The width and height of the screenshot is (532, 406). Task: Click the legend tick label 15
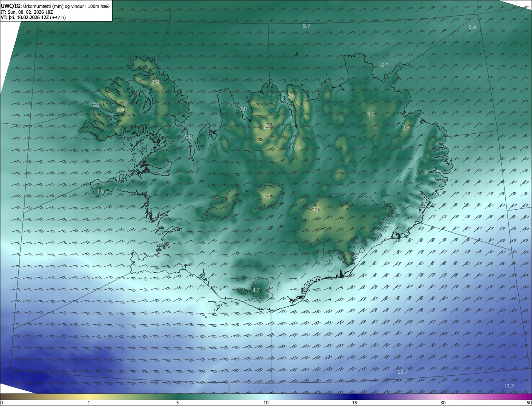[x=355, y=403]
